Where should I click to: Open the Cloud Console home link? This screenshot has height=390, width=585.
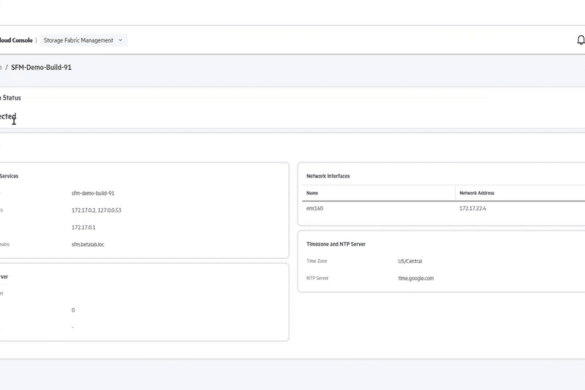[x=16, y=40]
